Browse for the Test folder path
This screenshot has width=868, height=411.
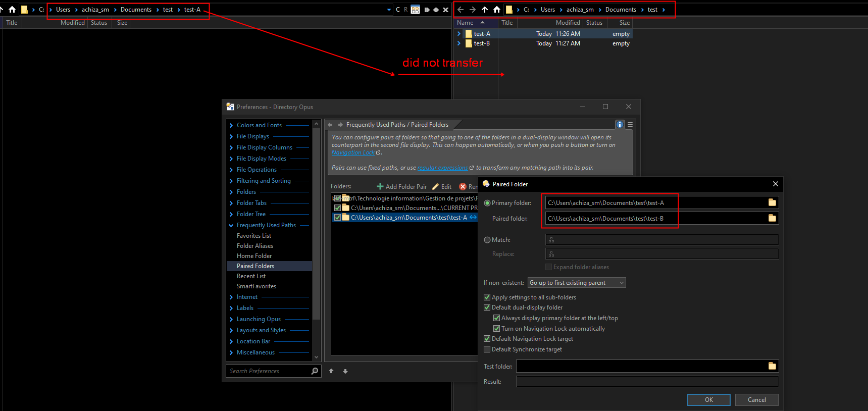tap(772, 366)
